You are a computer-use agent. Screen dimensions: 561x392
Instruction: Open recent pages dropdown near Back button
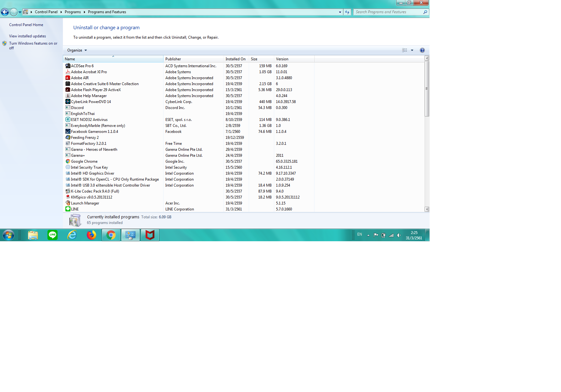pyautogui.click(x=20, y=12)
